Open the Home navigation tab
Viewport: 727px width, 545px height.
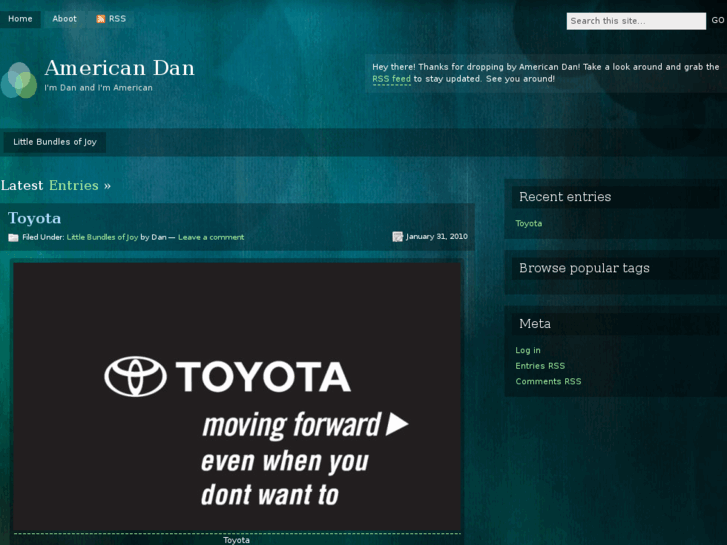(x=20, y=19)
